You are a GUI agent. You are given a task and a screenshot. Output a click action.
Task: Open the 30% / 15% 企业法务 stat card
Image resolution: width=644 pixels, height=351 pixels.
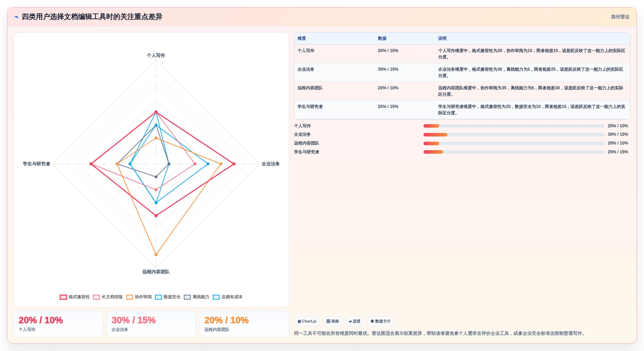pyautogui.click(x=151, y=324)
